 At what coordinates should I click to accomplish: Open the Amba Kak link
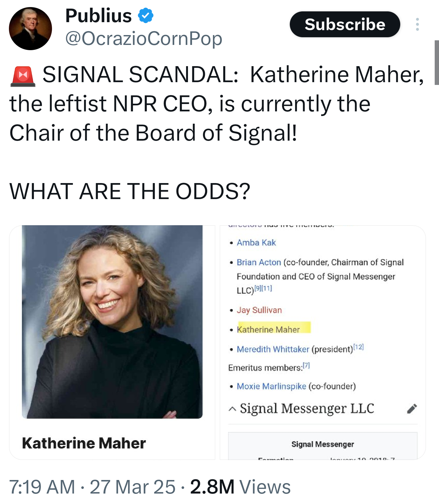click(256, 243)
